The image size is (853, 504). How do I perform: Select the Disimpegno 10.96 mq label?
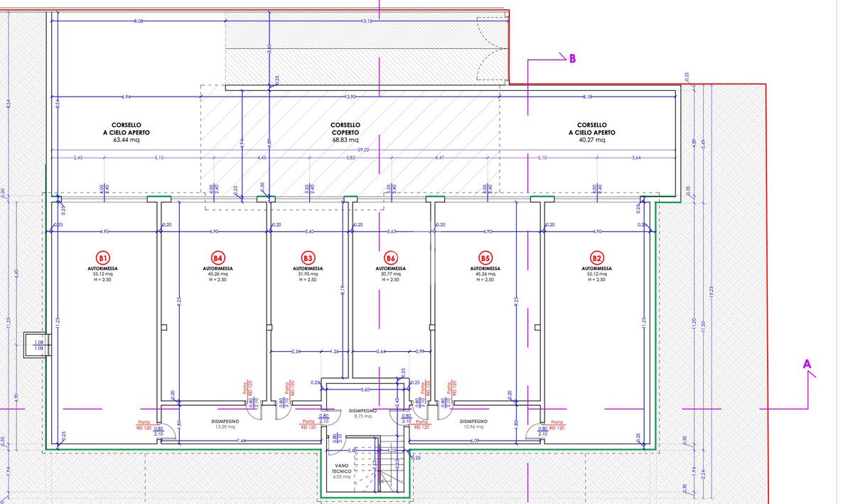473,424
